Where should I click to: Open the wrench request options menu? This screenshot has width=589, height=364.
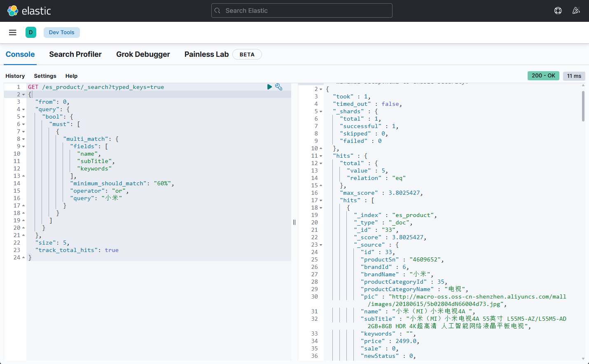coord(279,87)
